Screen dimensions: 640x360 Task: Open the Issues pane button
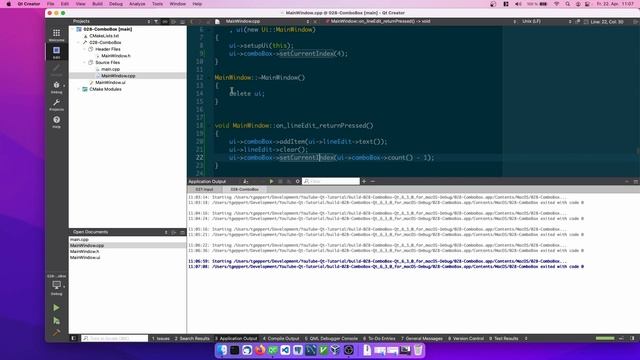click(x=161, y=338)
